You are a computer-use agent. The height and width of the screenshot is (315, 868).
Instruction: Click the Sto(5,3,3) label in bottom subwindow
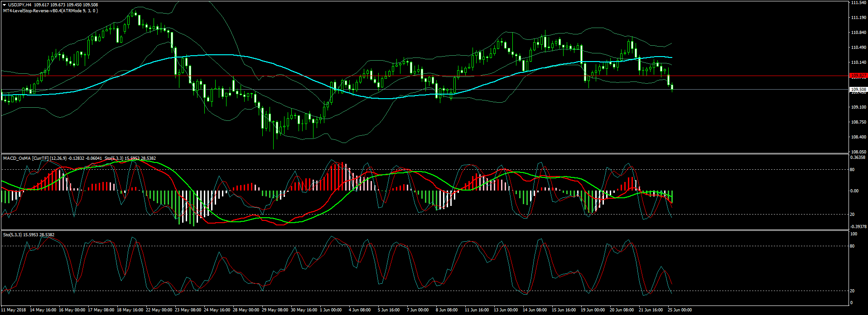click(x=12, y=235)
